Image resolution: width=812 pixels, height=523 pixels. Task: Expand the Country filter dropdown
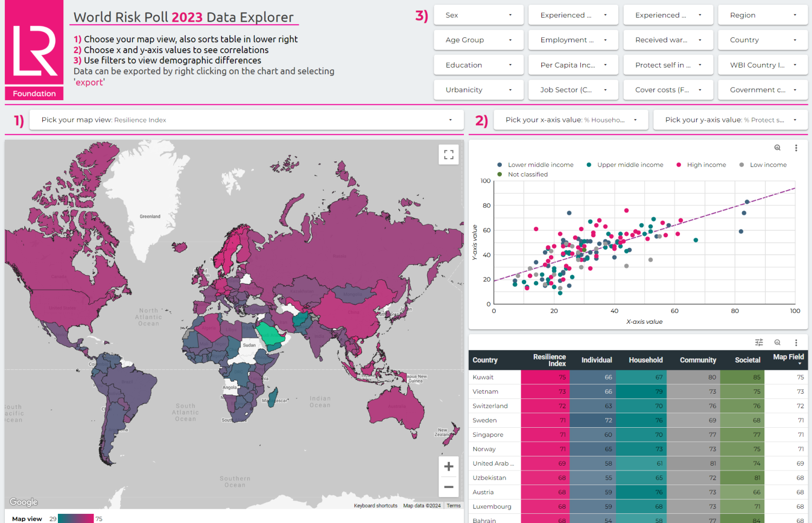762,40
